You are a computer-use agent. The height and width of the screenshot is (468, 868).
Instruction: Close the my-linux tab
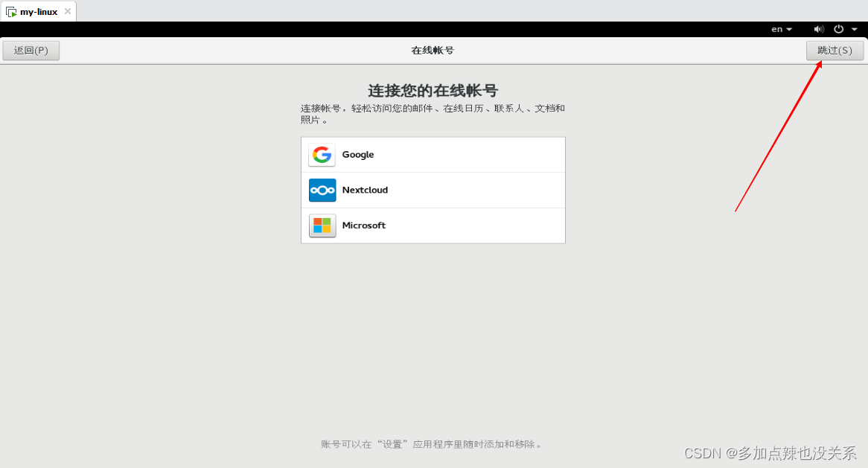point(68,11)
